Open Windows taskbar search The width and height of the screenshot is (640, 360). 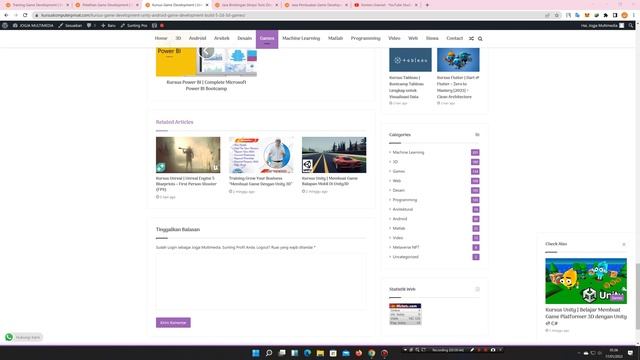tap(269, 353)
